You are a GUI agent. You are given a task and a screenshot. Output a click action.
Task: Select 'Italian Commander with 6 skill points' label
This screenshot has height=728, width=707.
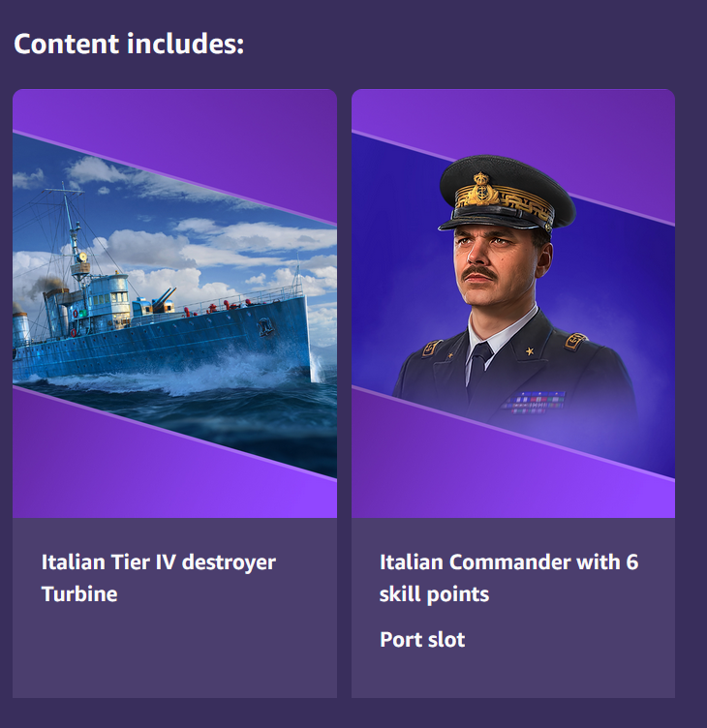(x=508, y=578)
